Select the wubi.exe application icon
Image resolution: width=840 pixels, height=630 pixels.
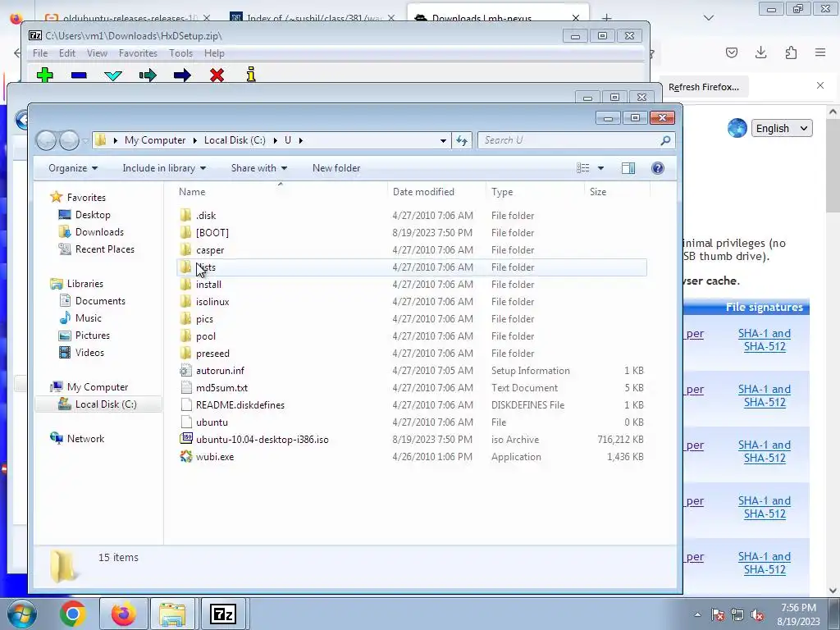185,456
